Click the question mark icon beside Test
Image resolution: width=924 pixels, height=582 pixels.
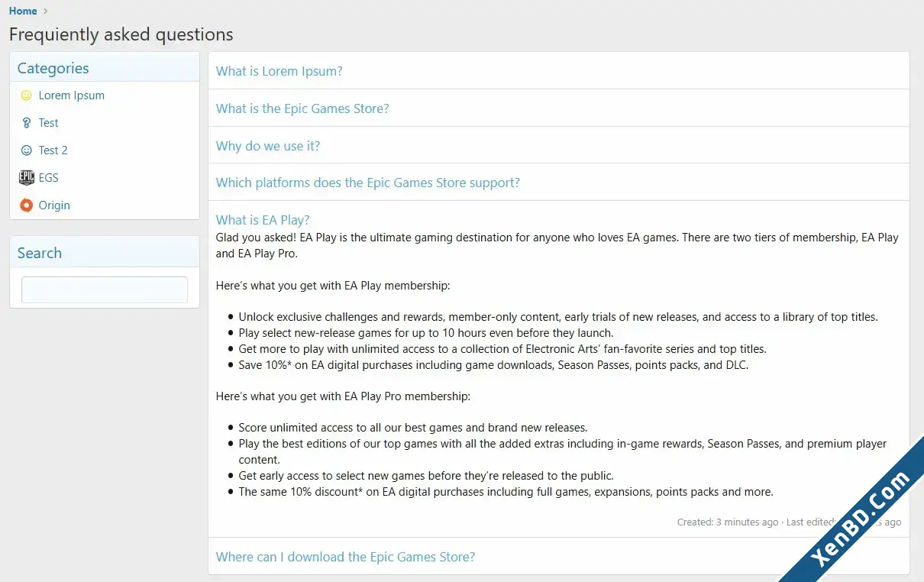(26, 123)
